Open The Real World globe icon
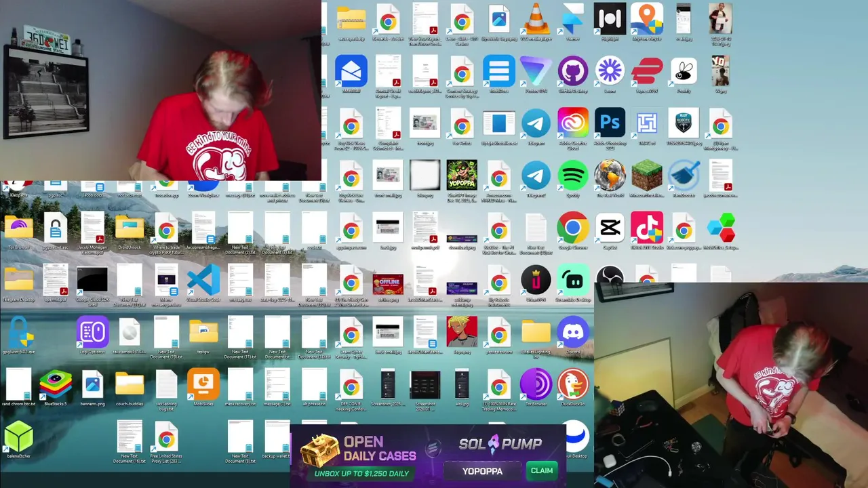The image size is (868, 488). coord(610,176)
